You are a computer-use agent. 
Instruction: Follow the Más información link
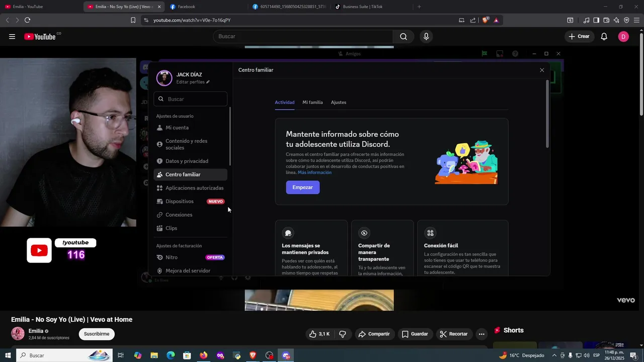pos(314,172)
